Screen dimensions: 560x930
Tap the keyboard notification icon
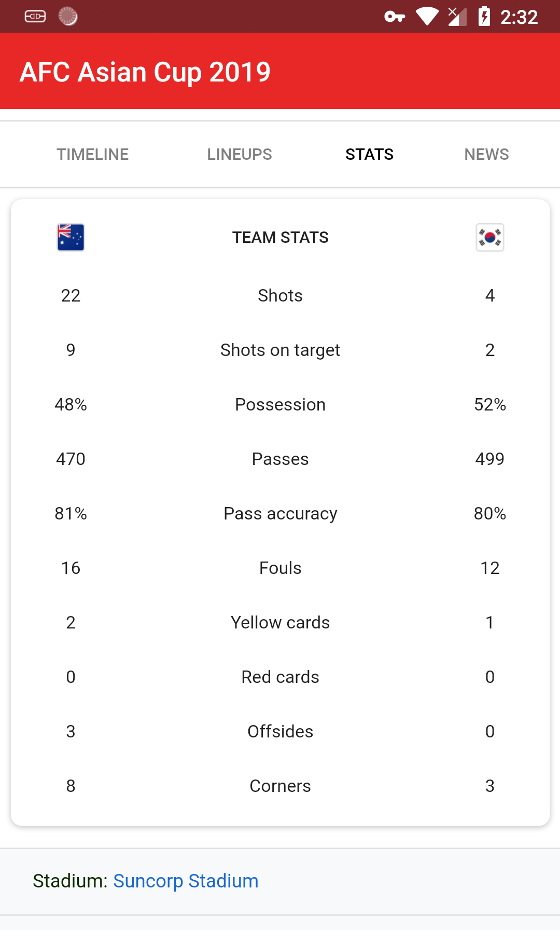pos(35,17)
